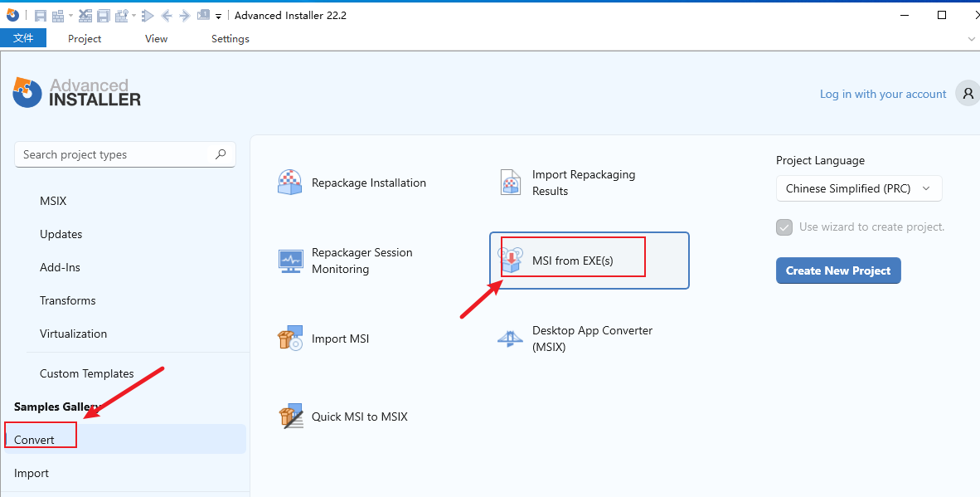Choose the Quick MSI to MSIX icon
Image resolution: width=980 pixels, height=497 pixels.
tap(291, 417)
